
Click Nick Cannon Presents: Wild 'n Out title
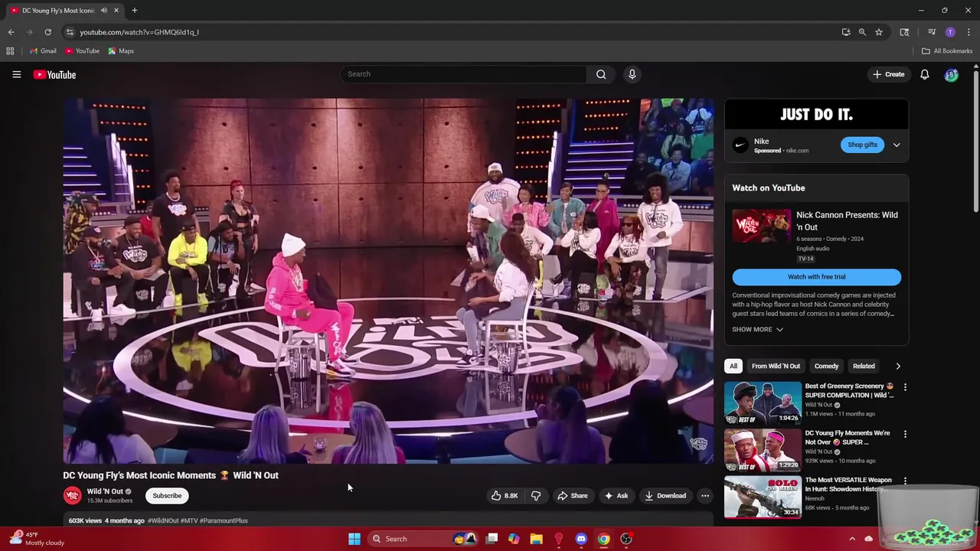click(847, 221)
